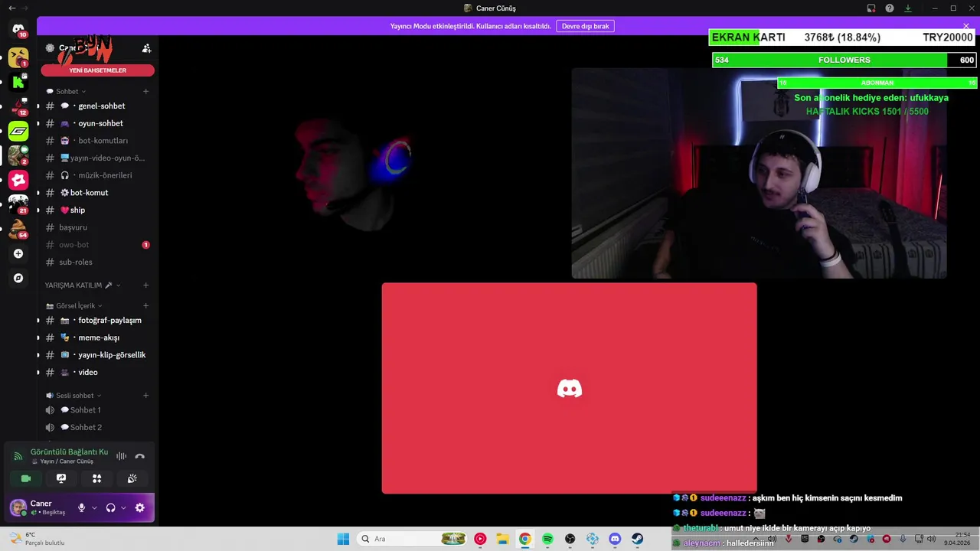Open meme-akışı channel
This screenshot has width=980, height=551.
(x=98, y=337)
